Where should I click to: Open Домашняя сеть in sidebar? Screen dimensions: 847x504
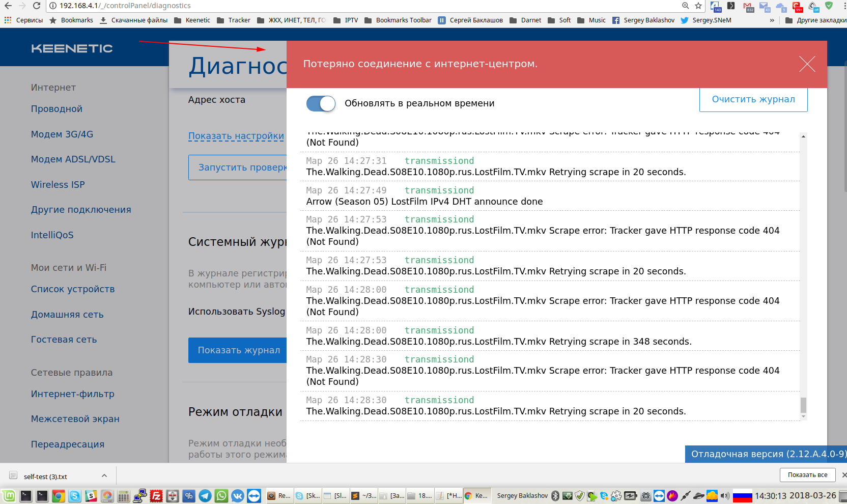pos(67,315)
